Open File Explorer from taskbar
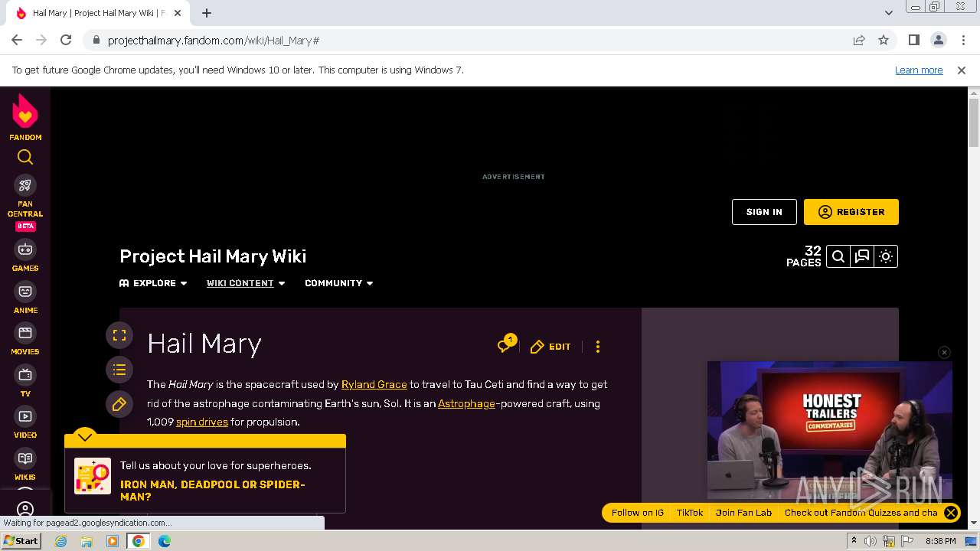Image resolution: width=980 pixels, height=551 pixels. (87, 541)
